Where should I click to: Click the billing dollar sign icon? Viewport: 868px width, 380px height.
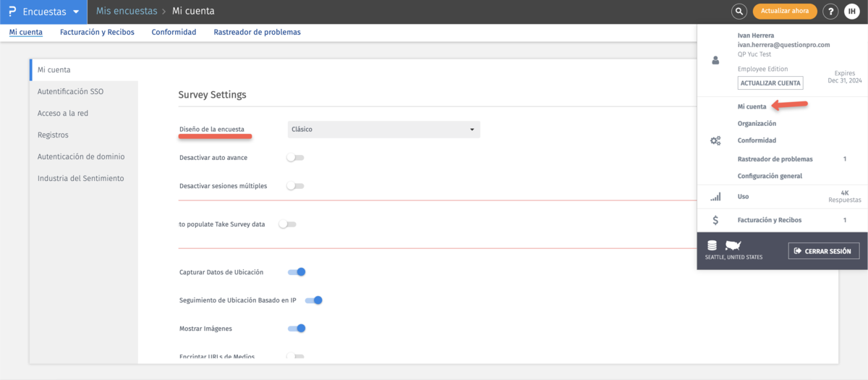point(715,220)
